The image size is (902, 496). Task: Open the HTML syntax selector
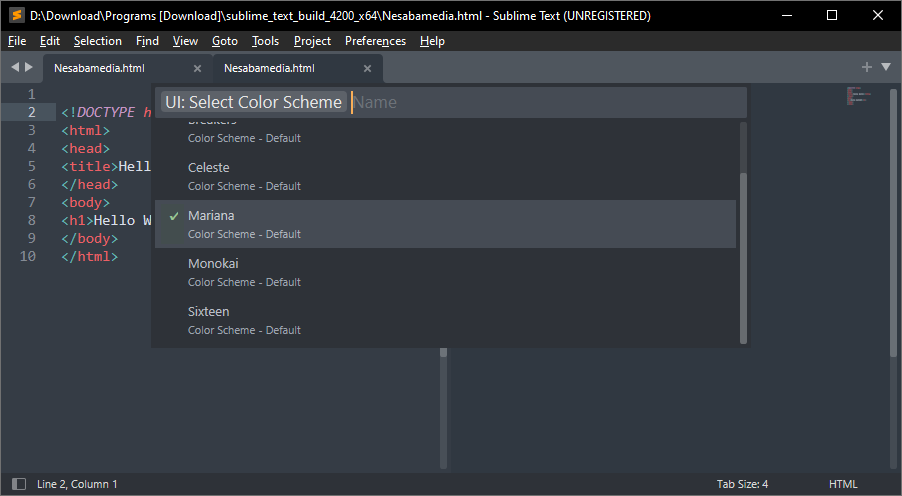tap(843, 484)
